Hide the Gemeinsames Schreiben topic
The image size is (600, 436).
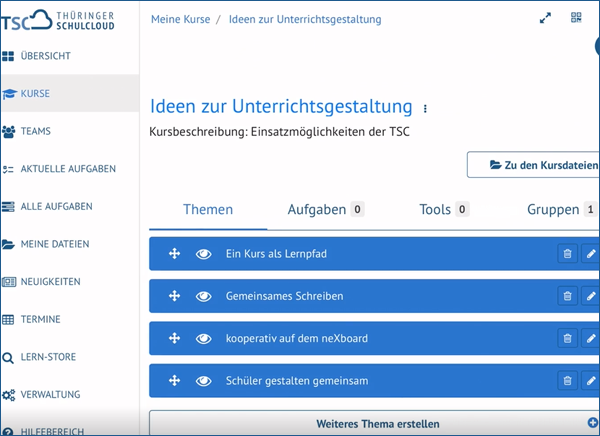pos(204,296)
